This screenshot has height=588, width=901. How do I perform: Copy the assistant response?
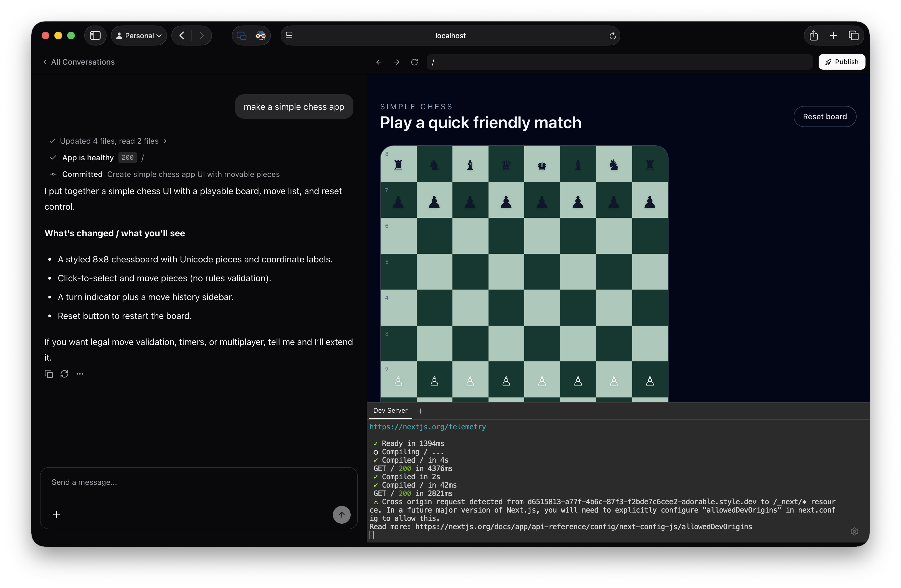[x=49, y=374]
